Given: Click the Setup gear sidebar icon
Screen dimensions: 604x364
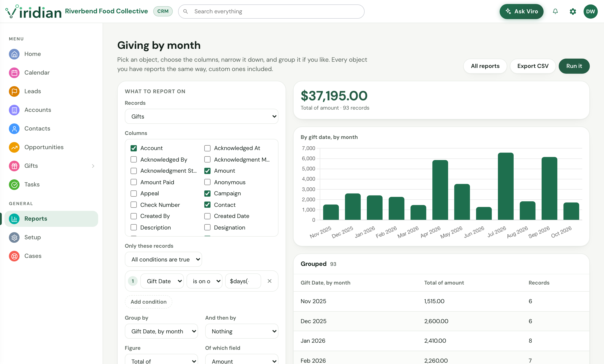Looking at the screenshot, I should coord(14,237).
